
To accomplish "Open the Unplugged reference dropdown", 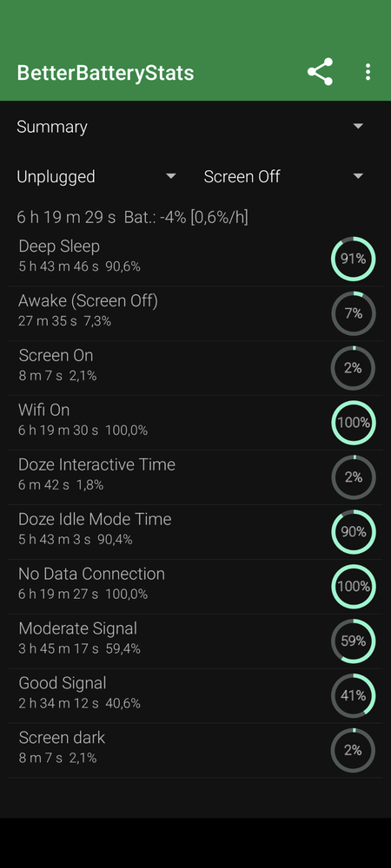I will click(x=96, y=176).
